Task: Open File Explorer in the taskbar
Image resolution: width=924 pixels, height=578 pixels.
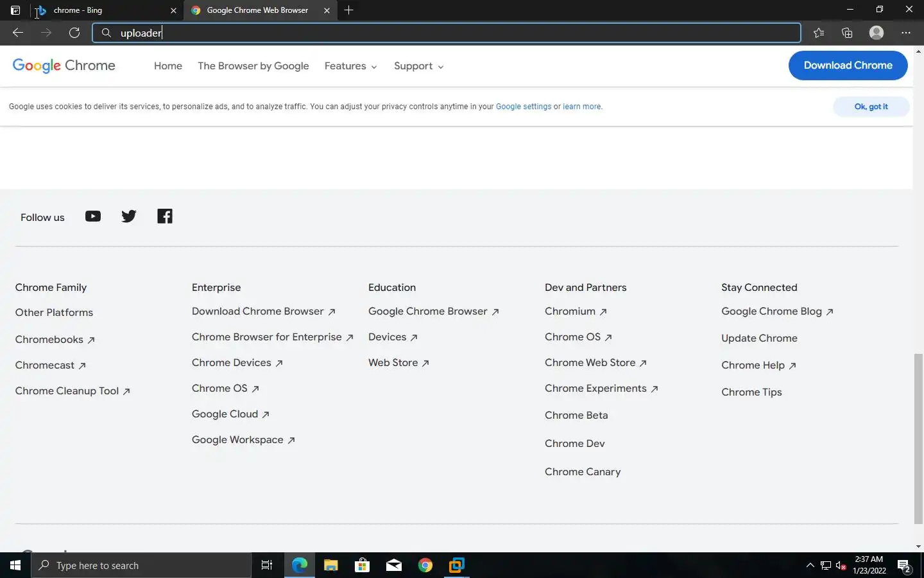Action: coord(331,565)
